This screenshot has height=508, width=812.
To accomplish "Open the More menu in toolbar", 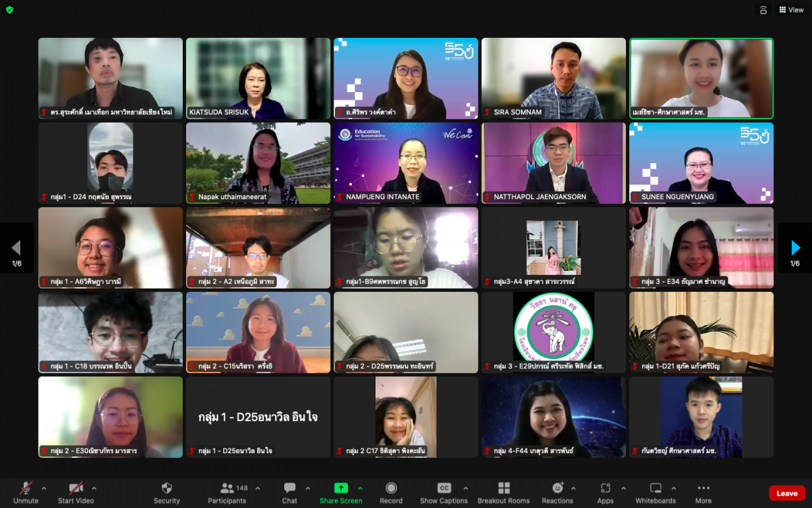I will 703,492.
